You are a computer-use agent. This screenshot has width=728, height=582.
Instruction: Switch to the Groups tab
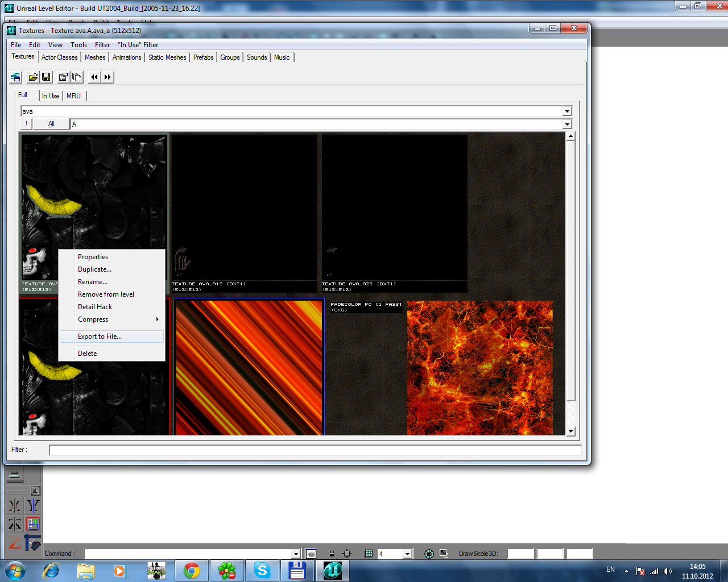tap(230, 57)
